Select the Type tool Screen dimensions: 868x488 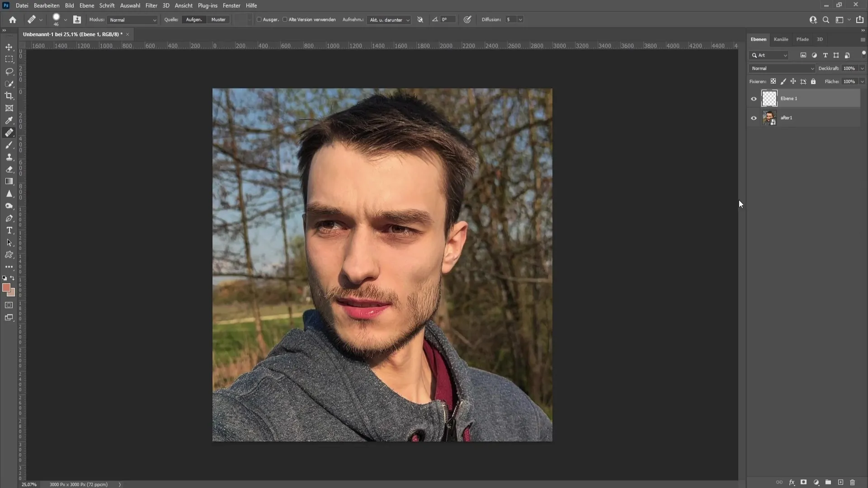click(9, 230)
